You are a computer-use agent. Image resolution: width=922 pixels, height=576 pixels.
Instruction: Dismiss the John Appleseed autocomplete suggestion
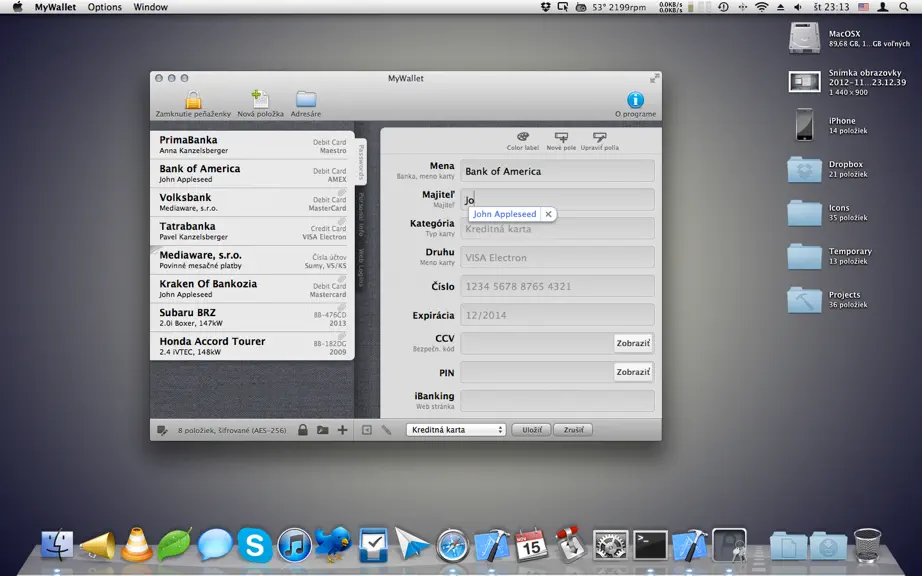click(x=548, y=214)
